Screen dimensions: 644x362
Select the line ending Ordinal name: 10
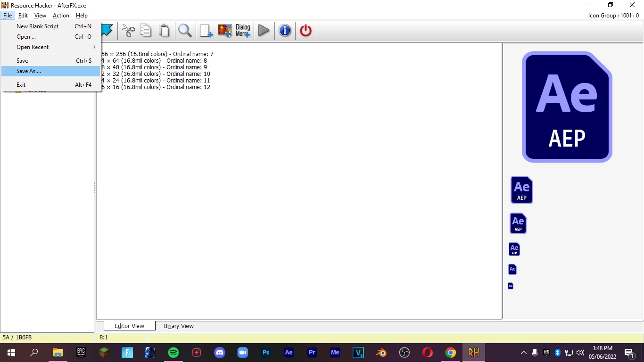point(156,74)
